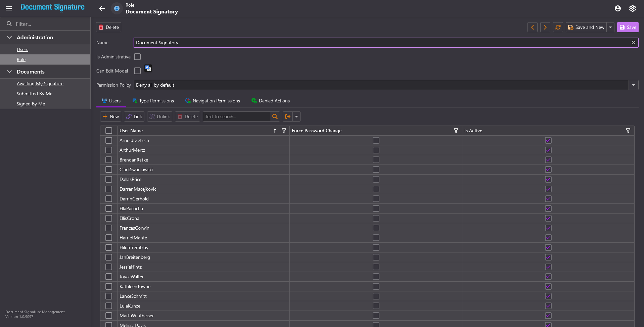Open the user account icon
Screen dimensions: 644x327
[x=617, y=8]
